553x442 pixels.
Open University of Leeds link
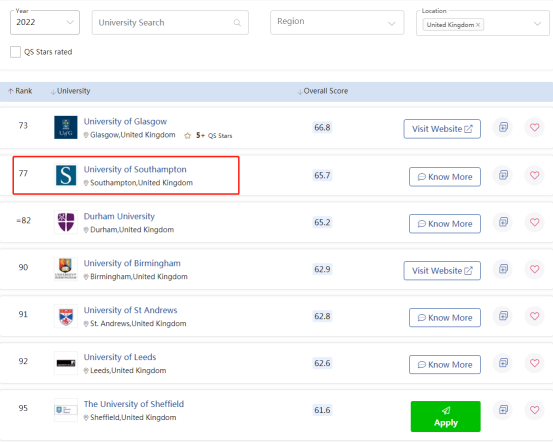[120, 357]
